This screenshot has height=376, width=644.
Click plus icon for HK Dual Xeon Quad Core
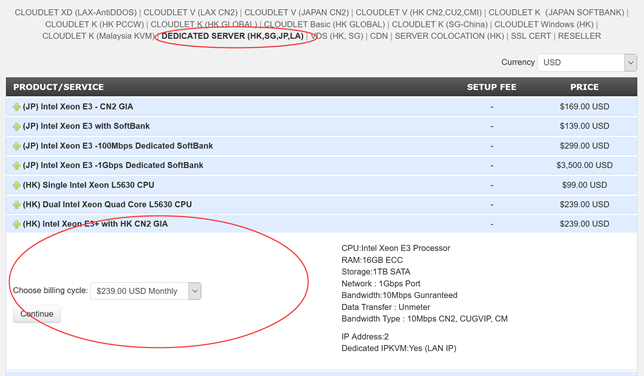point(16,205)
